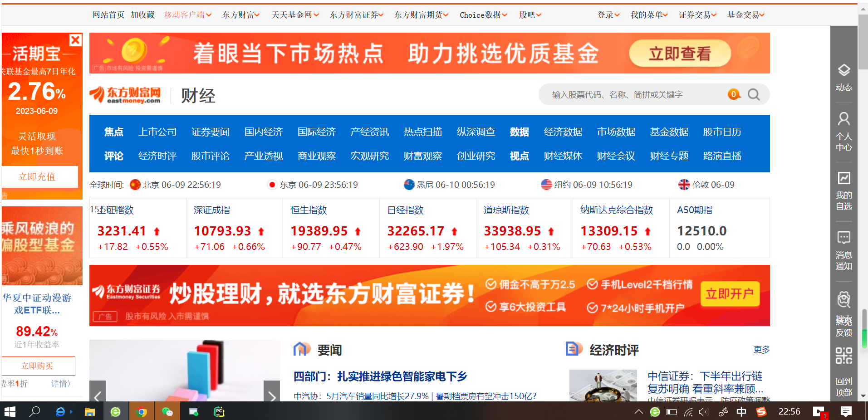Open PyCharm from taskbar
Screen dimensions: 868x420
(220, 412)
